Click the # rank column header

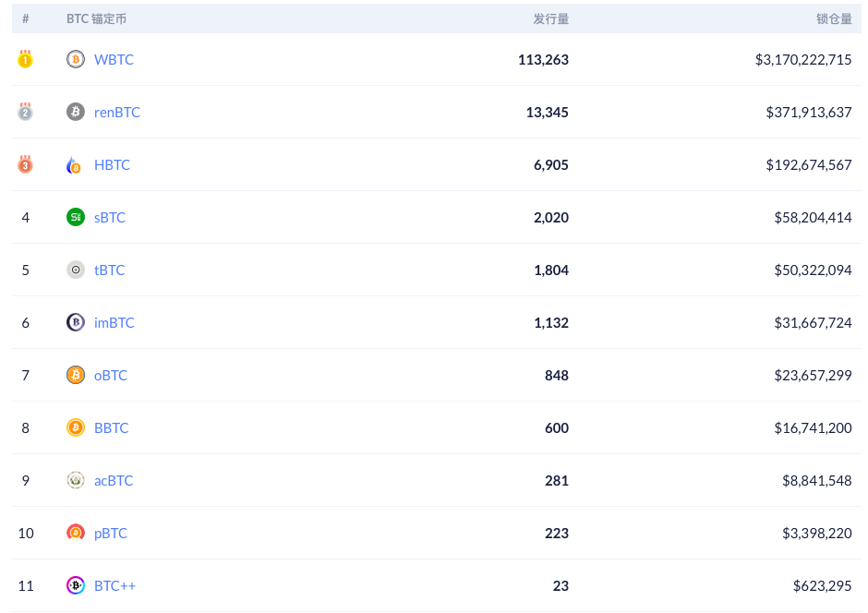point(26,18)
